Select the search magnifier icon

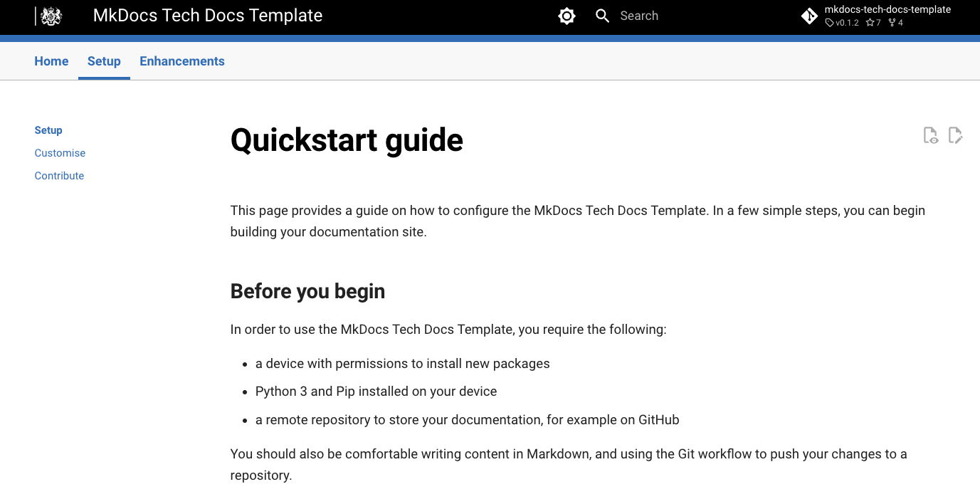point(602,15)
